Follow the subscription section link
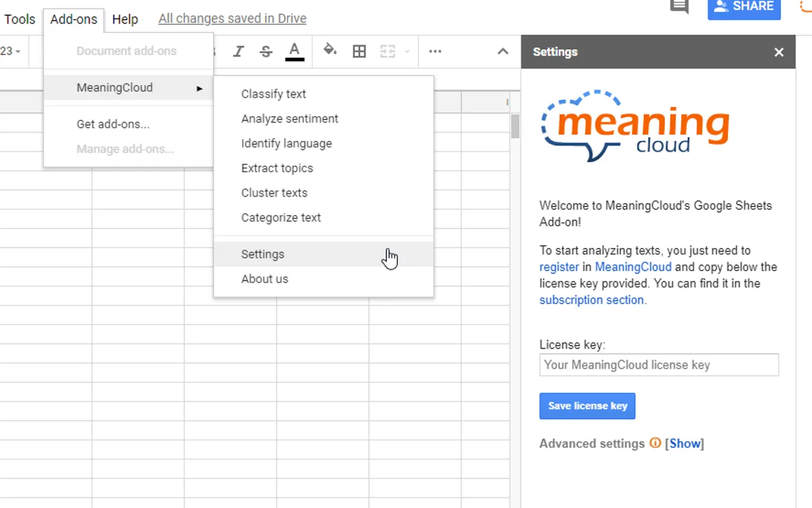 pyautogui.click(x=591, y=300)
